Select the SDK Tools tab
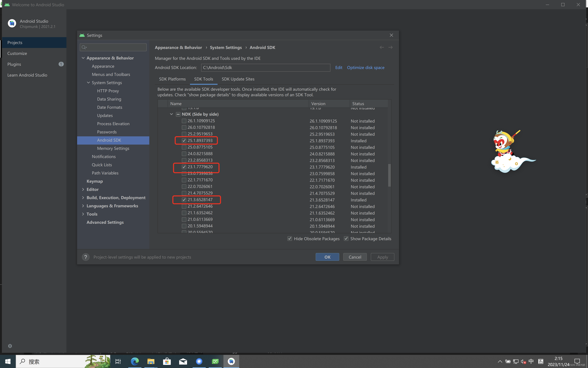This screenshot has width=588, height=368. point(204,79)
